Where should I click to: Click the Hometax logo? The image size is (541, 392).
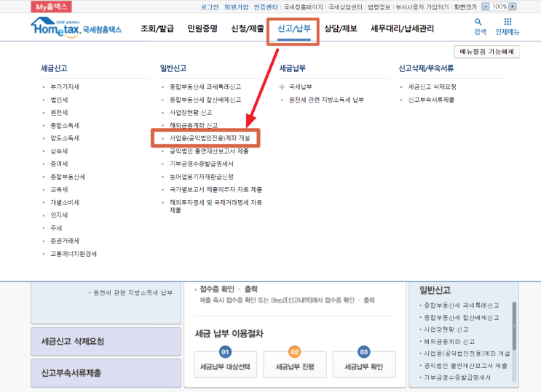click(76, 27)
